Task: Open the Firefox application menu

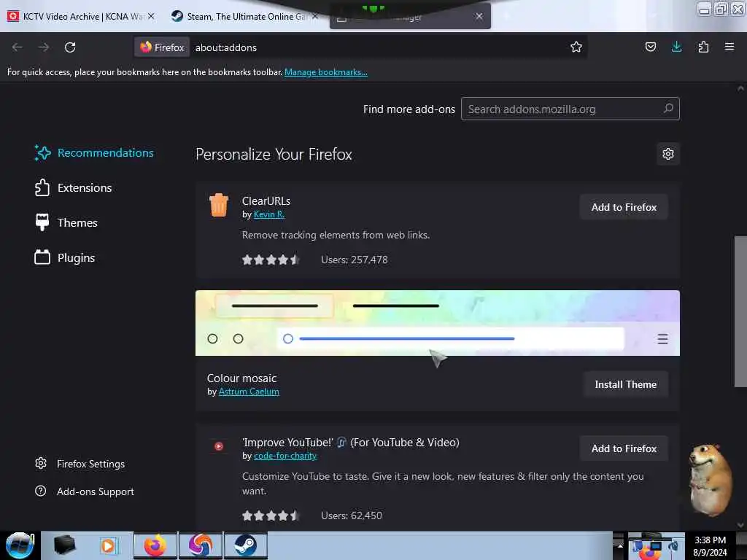Action: 729,47
